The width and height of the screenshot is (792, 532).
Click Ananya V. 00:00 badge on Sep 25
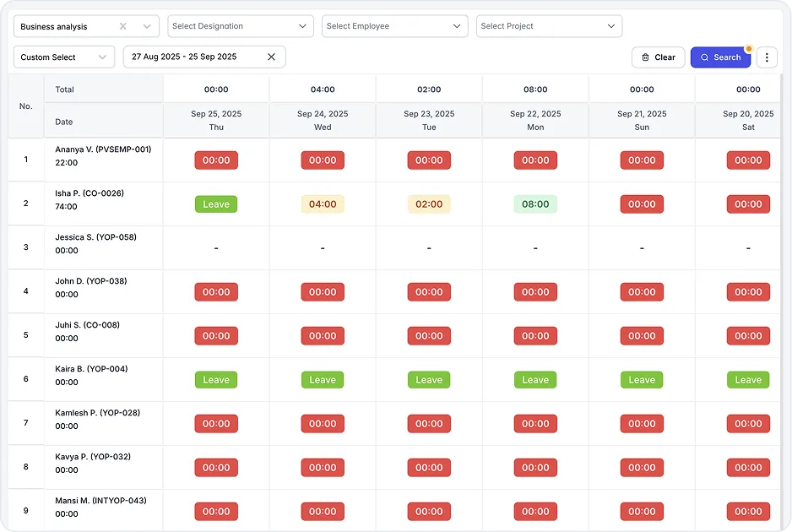216,160
